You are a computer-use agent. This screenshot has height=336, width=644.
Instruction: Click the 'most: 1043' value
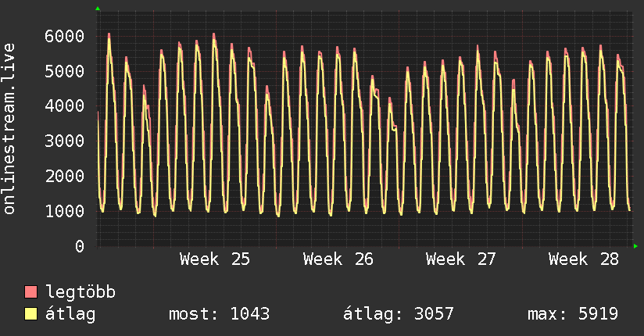click(x=220, y=314)
